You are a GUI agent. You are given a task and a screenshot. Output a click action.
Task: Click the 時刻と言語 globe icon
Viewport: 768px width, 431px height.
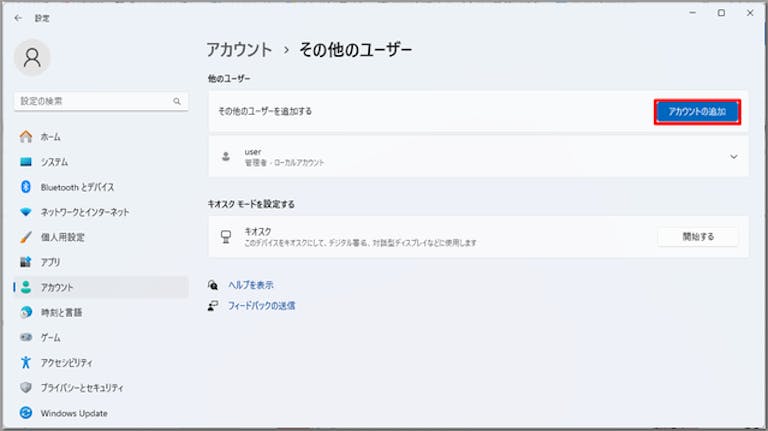[26, 312]
